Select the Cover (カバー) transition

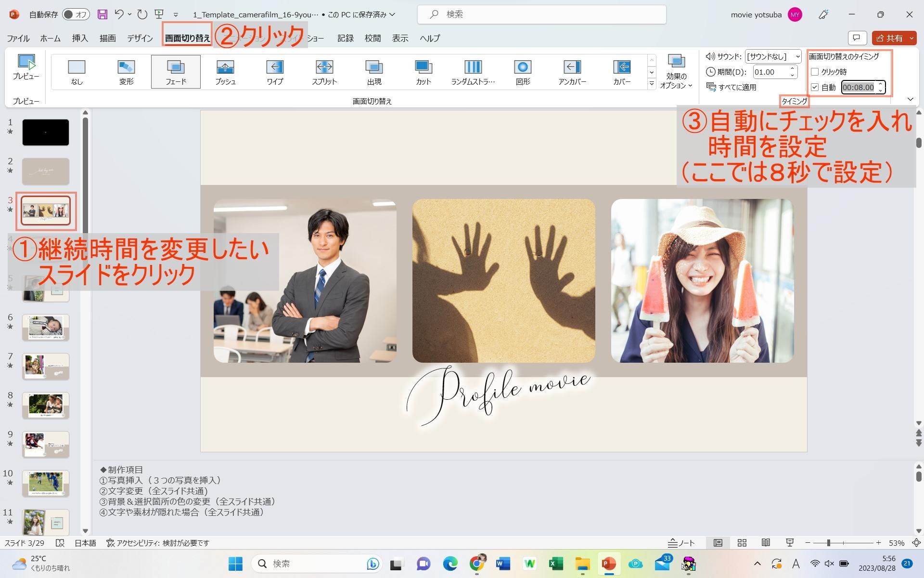[622, 72]
